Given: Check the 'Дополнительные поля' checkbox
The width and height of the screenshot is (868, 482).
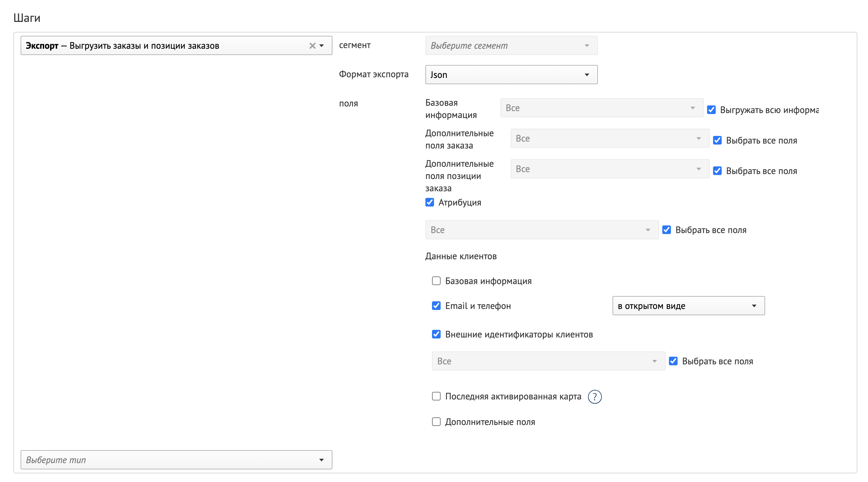Looking at the screenshot, I should 436,422.
